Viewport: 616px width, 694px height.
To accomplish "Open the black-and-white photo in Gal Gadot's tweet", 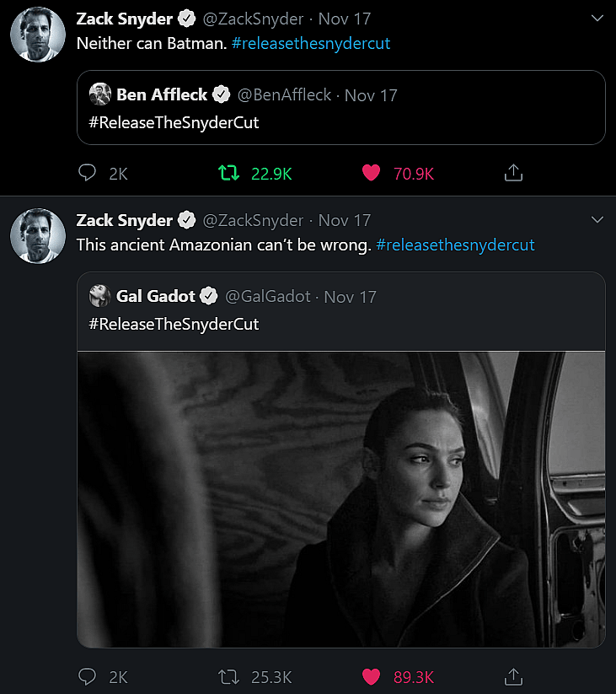I will [x=341, y=498].
